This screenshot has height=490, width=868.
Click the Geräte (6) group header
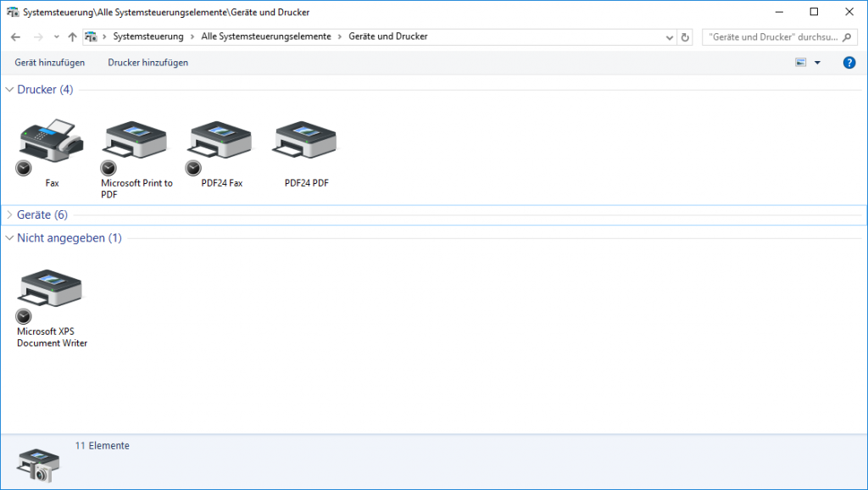[x=42, y=214]
